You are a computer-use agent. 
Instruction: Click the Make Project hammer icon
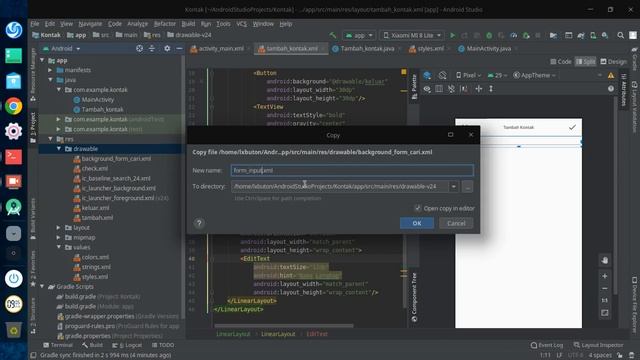[x=333, y=36]
